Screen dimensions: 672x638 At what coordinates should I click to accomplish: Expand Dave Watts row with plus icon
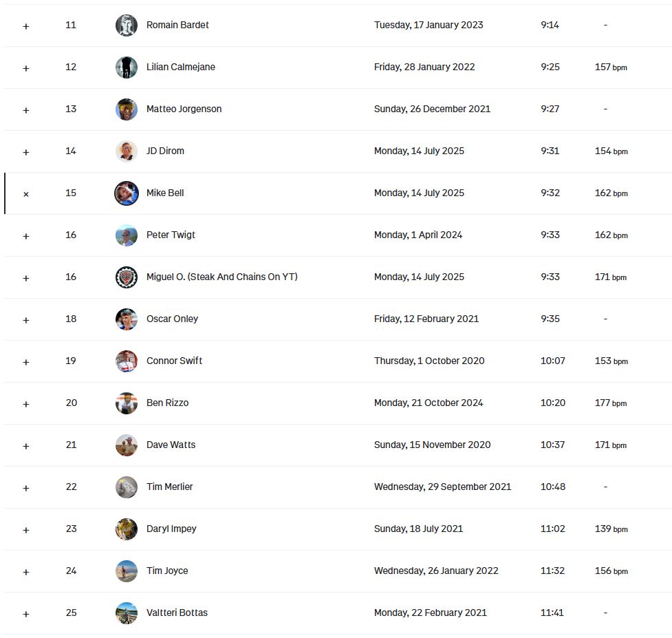coord(25,447)
